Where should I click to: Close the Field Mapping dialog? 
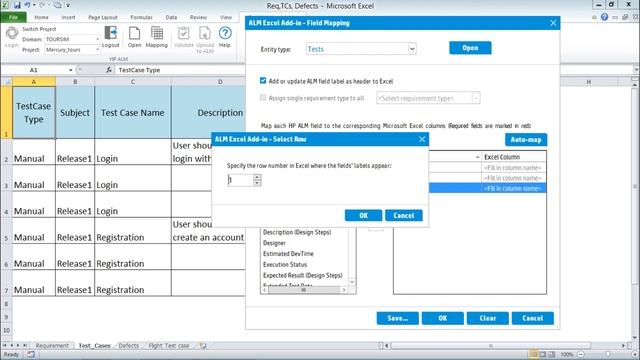553,23
